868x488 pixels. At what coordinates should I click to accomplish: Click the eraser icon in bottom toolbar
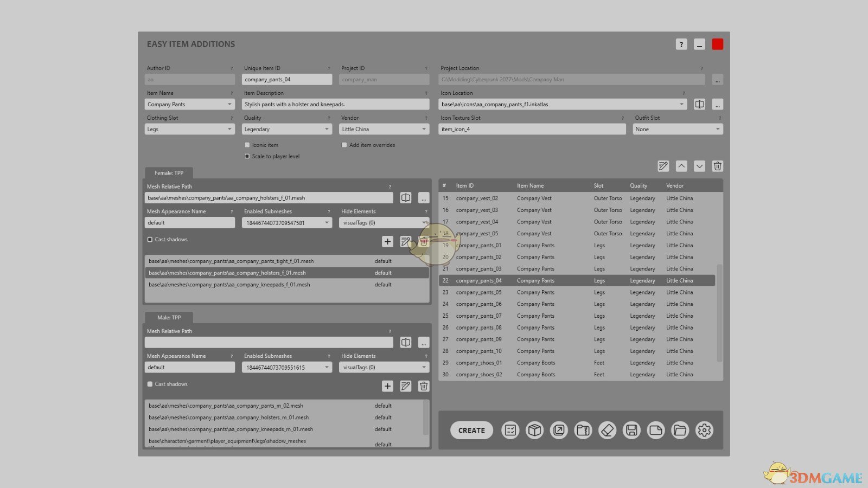[x=607, y=430]
